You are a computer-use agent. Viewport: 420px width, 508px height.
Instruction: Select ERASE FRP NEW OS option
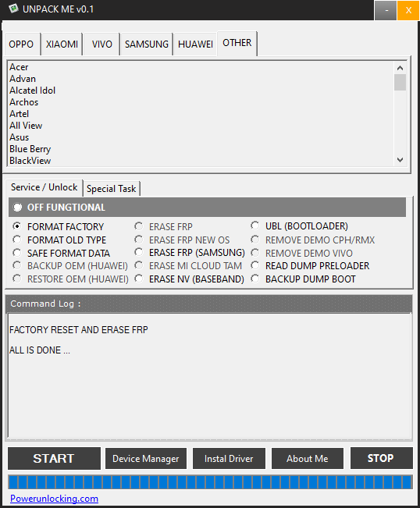139,240
